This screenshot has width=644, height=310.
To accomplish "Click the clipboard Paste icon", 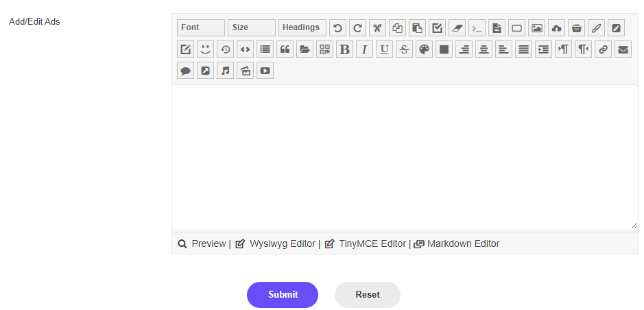I will point(417,28).
